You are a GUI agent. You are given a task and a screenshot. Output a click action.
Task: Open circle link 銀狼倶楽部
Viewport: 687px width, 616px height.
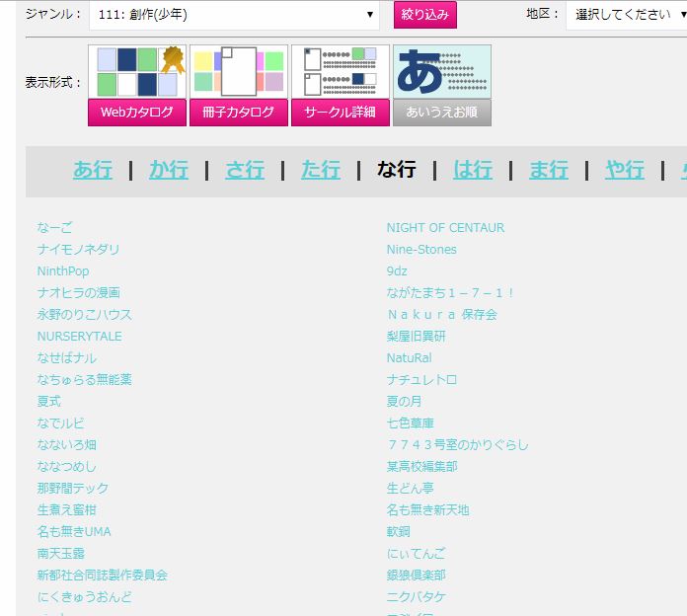[417, 576]
